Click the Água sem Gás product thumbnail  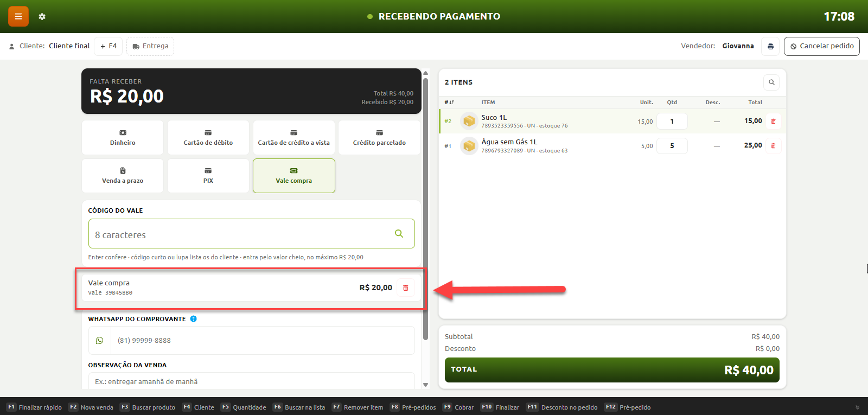(x=469, y=146)
